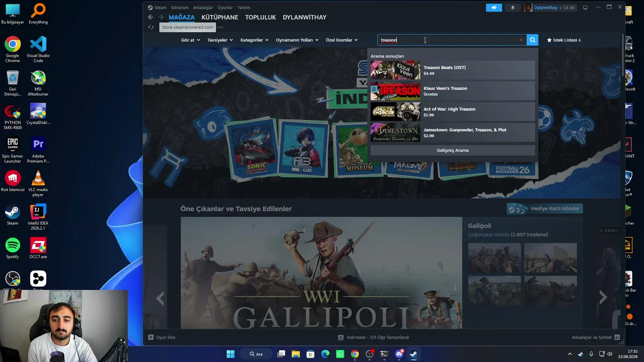
Task: Open Discord from the taskbar
Action: click(x=399, y=354)
